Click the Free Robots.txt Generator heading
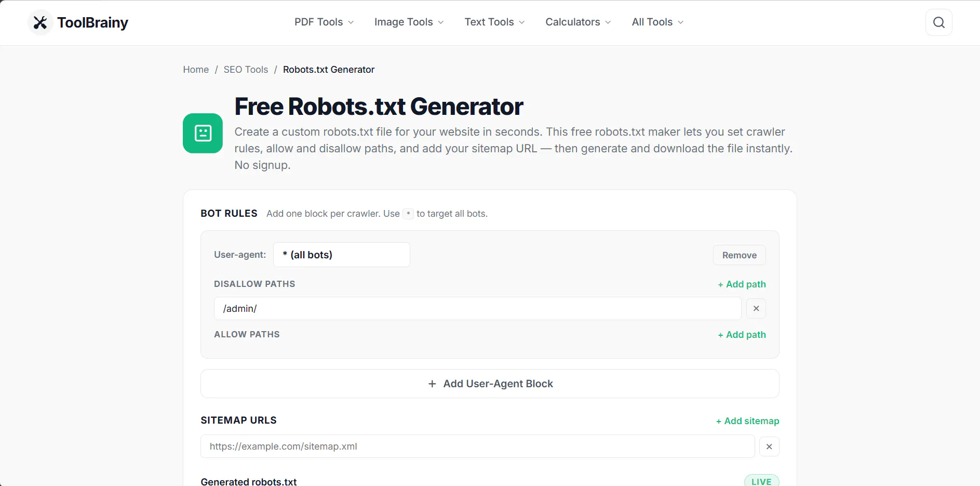 (x=379, y=107)
